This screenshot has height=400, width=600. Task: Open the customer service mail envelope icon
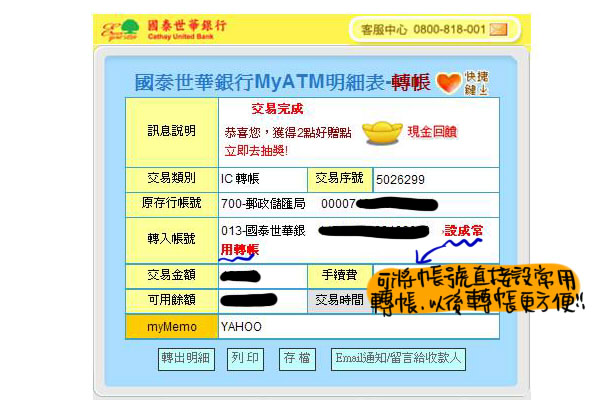pos(499,29)
